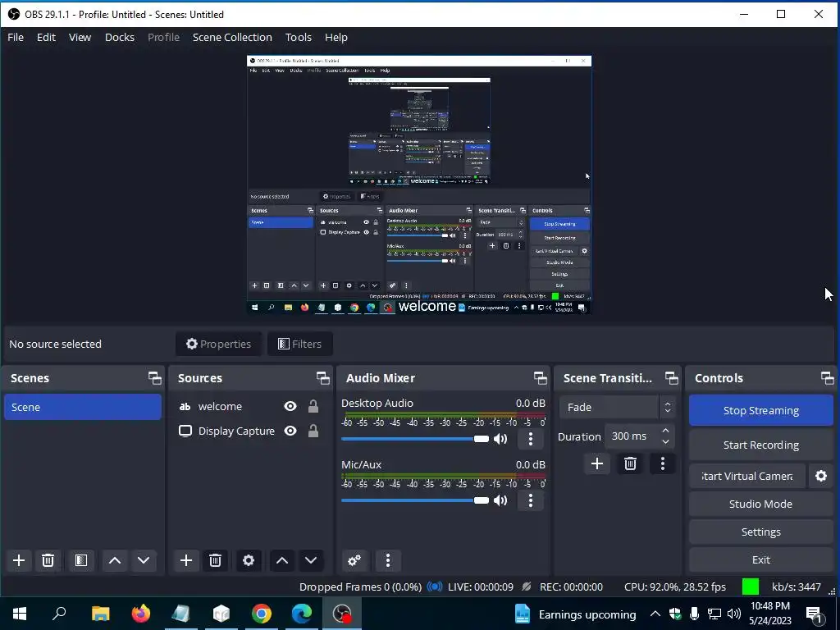Remove selected source with trash icon
The image size is (840, 630).
[215, 560]
